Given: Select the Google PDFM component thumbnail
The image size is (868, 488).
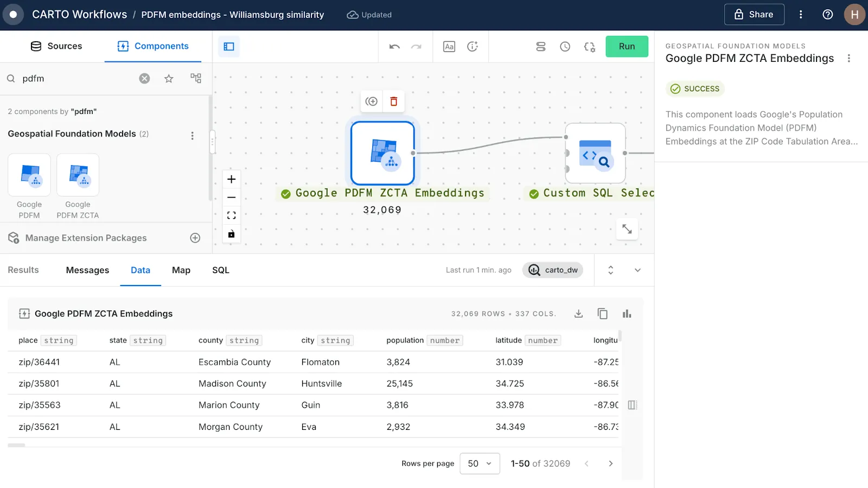Looking at the screenshot, I should (29, 175).
